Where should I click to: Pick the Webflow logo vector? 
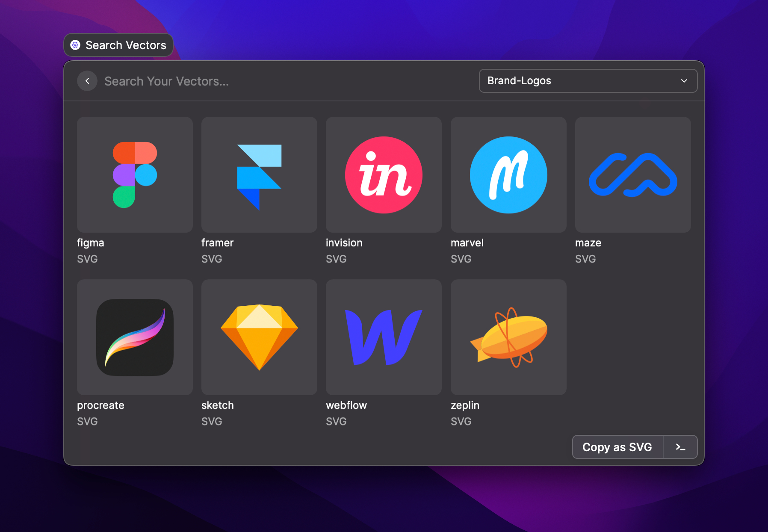coord(384,337)
